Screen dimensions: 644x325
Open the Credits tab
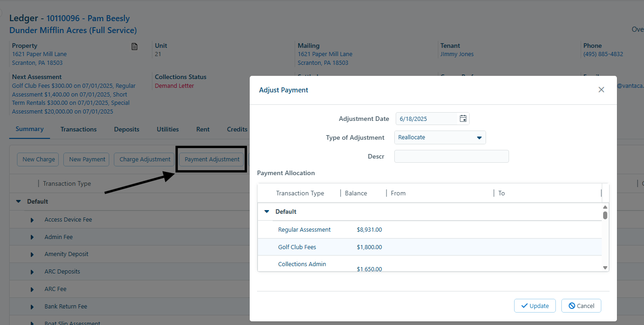pos(237,129)
